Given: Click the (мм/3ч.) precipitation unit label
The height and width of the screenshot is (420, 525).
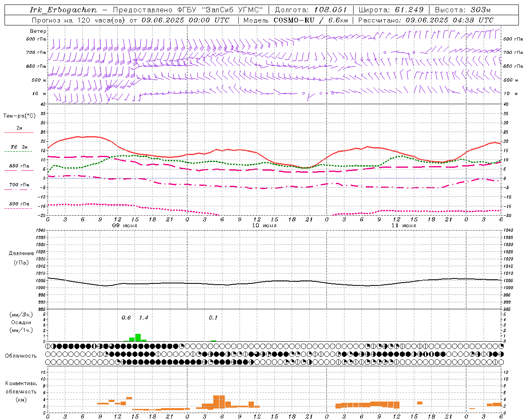Looking at the screenshot, I should coord(21,315).
